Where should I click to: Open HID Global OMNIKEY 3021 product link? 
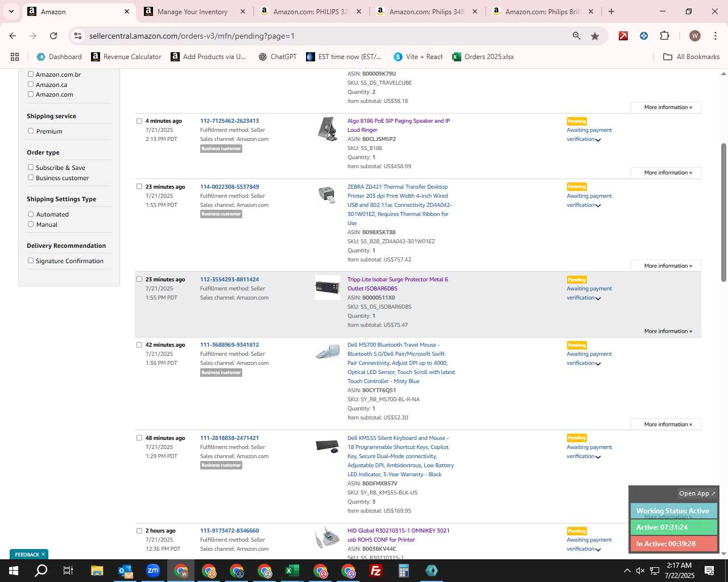(x=398, y=535)
